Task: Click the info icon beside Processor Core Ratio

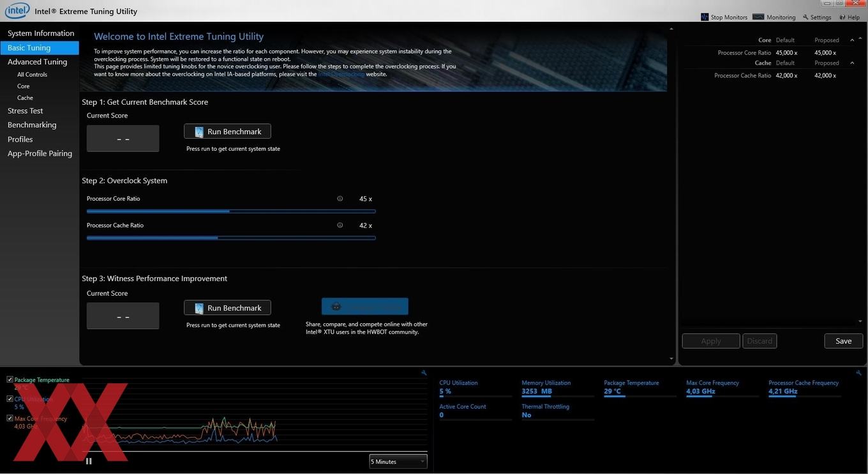Action: click(340, 199)
